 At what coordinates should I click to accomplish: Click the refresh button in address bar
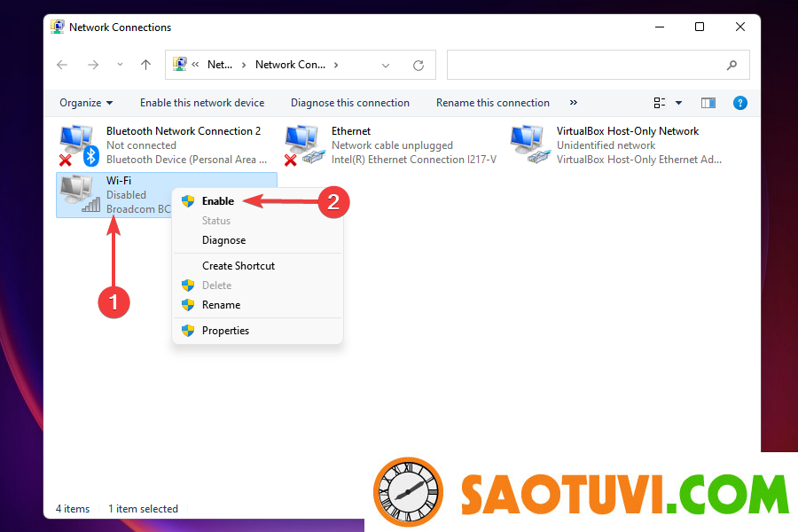click(419, 65)
